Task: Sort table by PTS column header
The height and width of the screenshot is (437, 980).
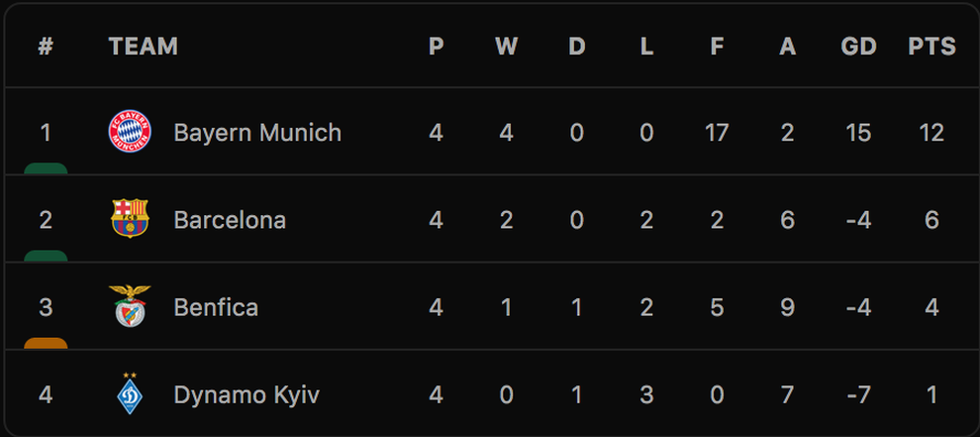Action: tap(931, 47)
